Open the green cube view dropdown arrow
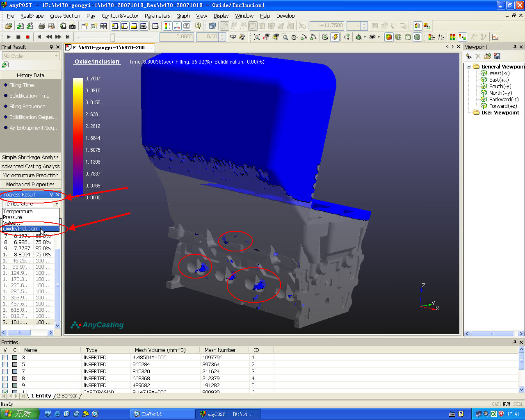This screenshot has width=525, height=420. pos(365,37)
